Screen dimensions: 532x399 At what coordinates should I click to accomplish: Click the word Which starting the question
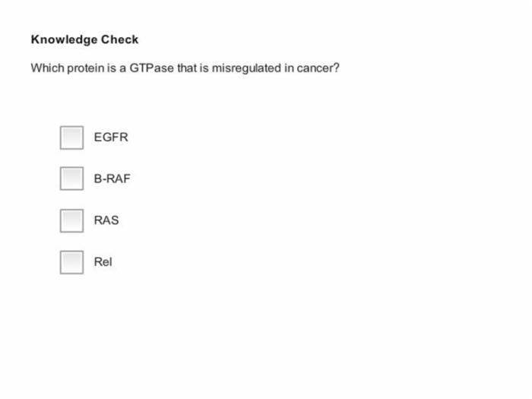[47, 68]
